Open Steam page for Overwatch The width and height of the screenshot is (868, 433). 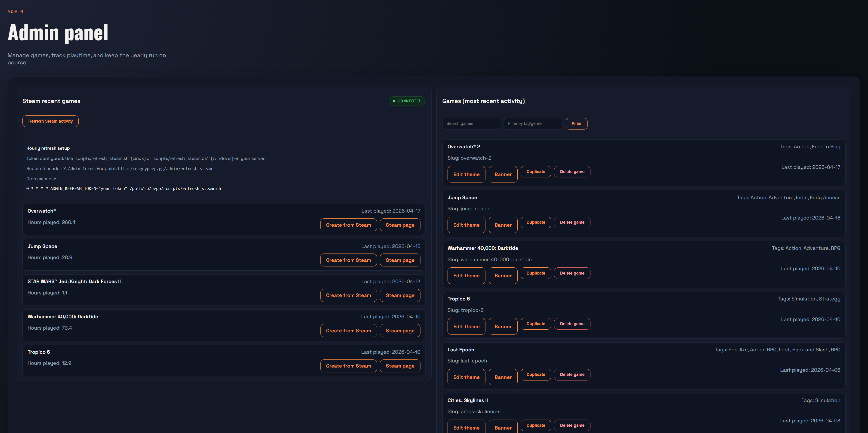pos(400,225)
